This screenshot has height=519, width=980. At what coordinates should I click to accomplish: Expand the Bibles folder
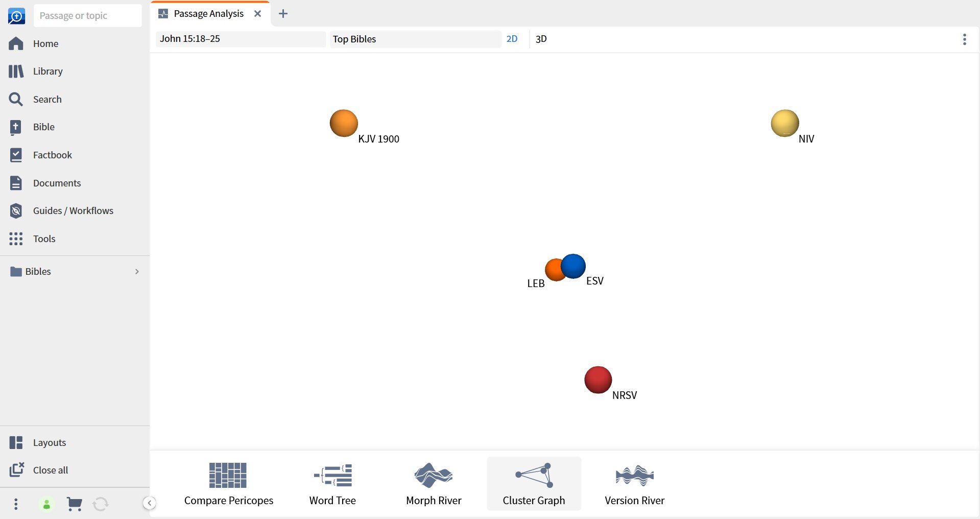tap(137, 271)
